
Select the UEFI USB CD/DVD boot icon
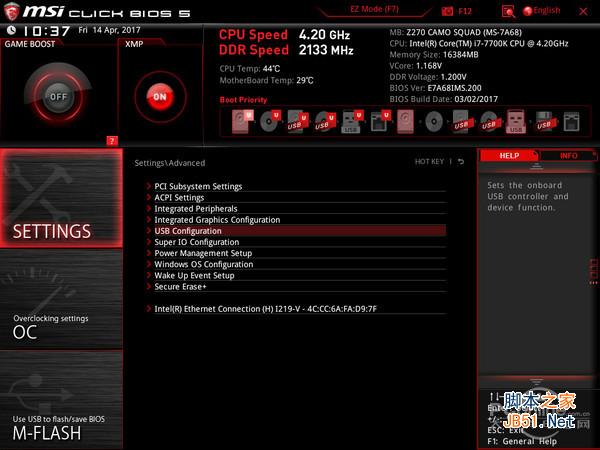click(325, 122)
